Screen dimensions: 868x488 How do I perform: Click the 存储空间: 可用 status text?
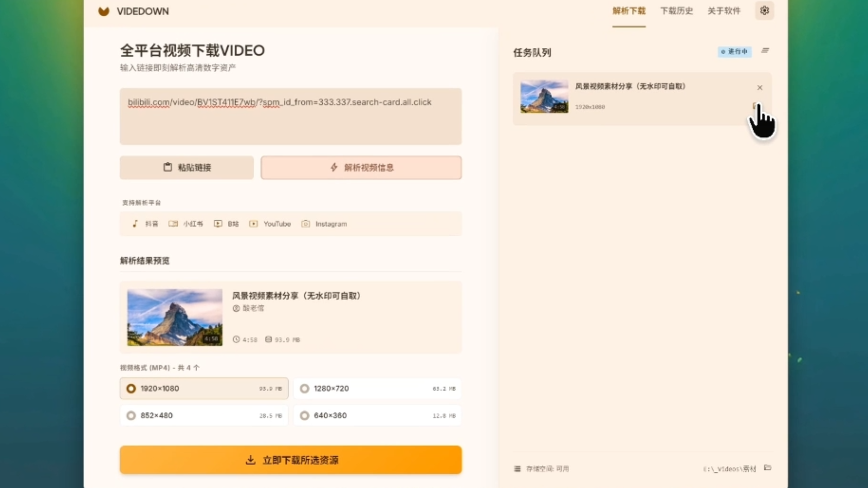[547, 469]
